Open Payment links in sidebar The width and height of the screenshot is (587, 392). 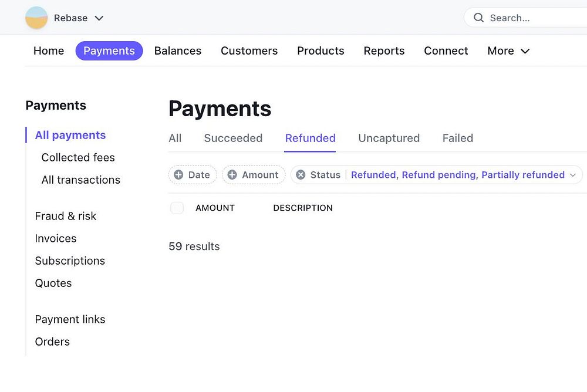coord(70,319)
